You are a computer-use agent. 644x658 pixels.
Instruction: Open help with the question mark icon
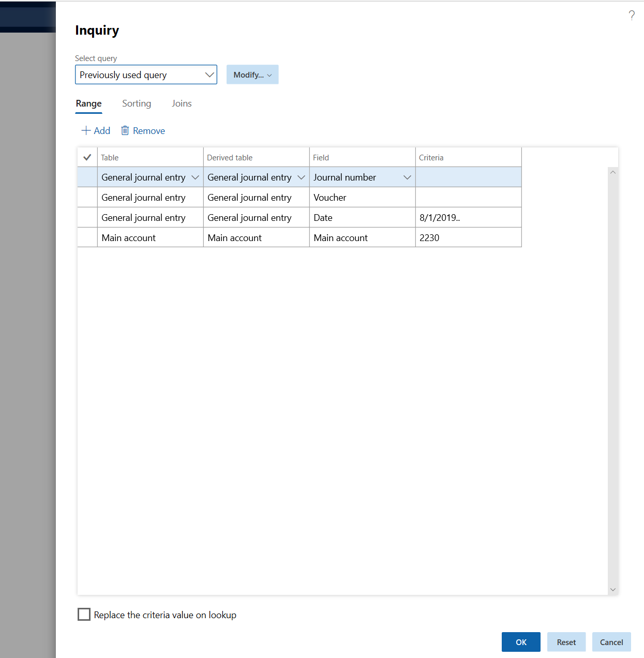pyautogui.click(x=631, y=16)
